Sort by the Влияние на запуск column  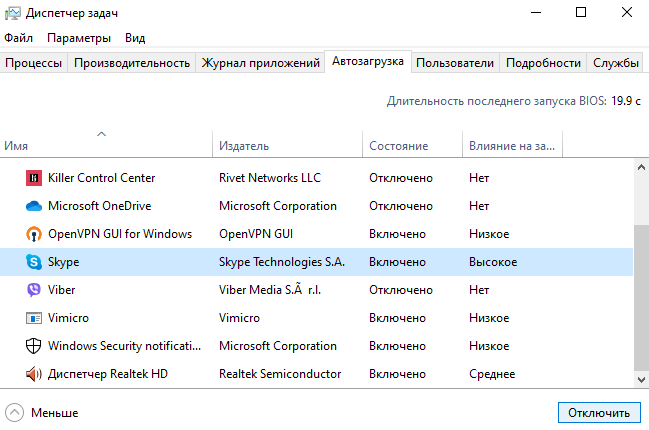tap(510, 146)
